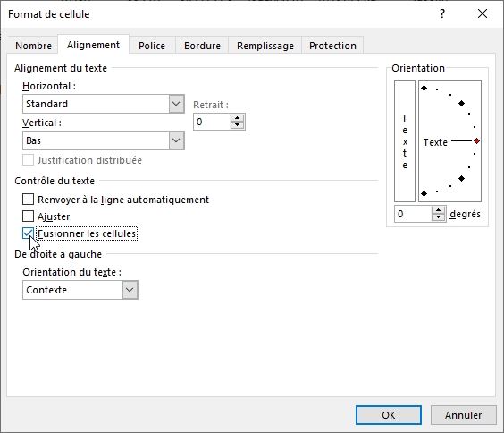This screenshot has width=504, height=433.
Task: Click the Fusionner les cellules label
Action: click(x=87, y=233)
